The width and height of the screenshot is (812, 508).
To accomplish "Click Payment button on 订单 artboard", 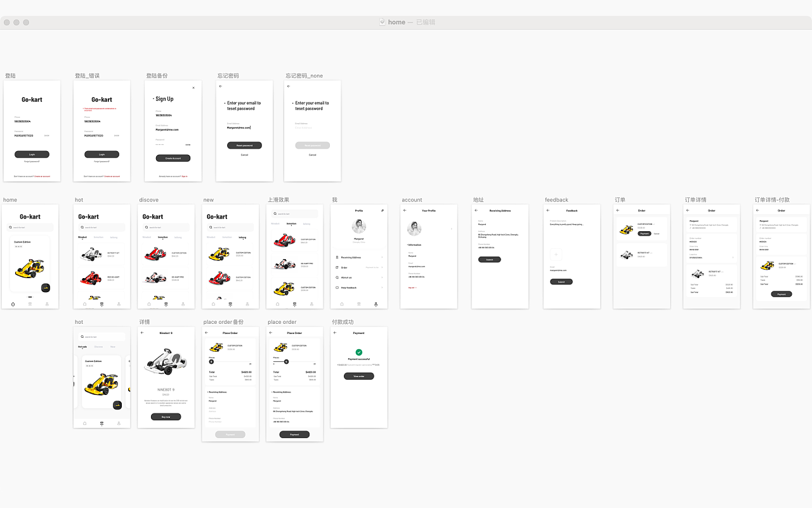I will tap(645, 234).
